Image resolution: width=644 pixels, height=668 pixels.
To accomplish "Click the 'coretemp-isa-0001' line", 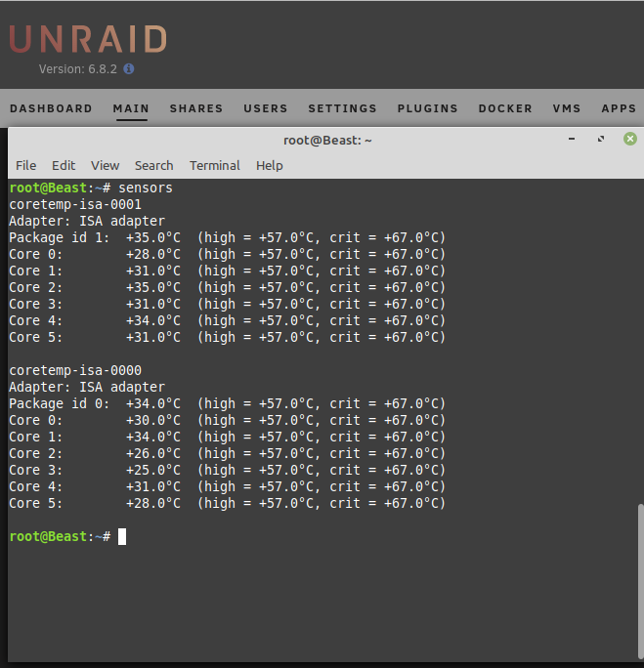I will (75, 204).
